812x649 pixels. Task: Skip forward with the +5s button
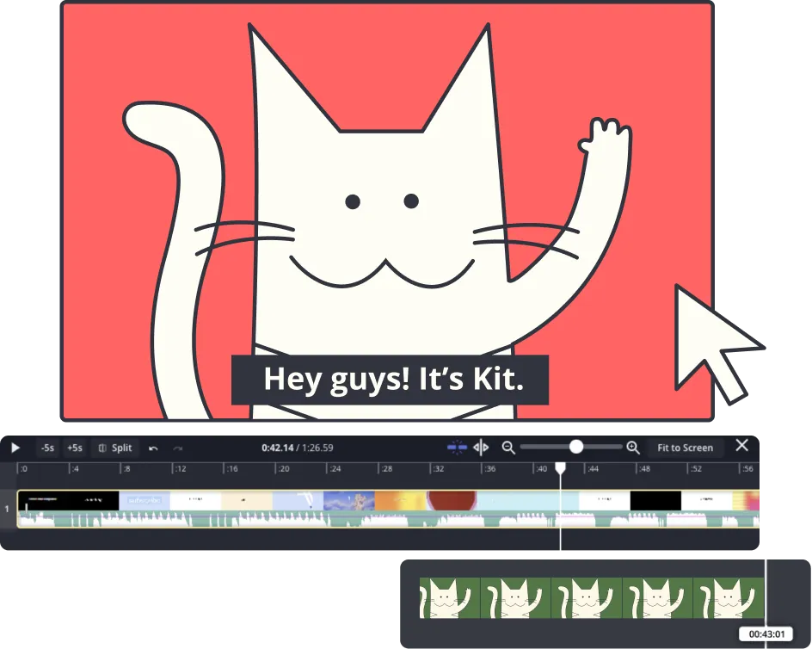[75, 448]
